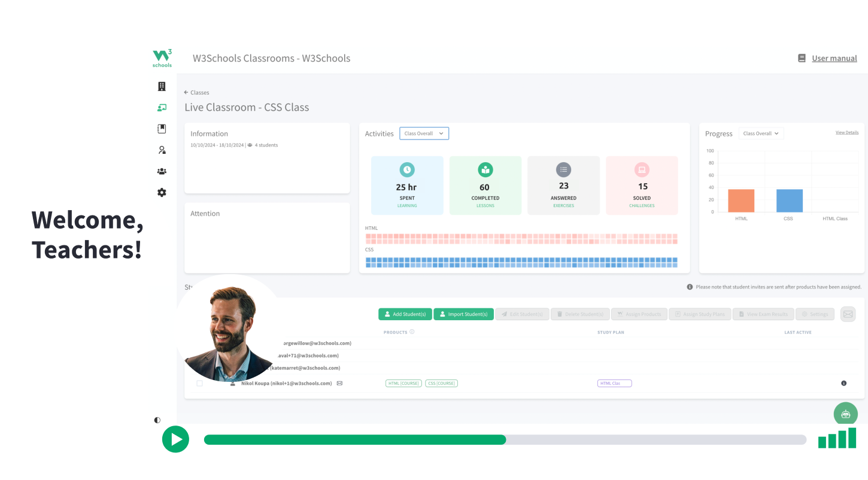
Task: Click the students table Settings button
Action: tap(815, 314)
